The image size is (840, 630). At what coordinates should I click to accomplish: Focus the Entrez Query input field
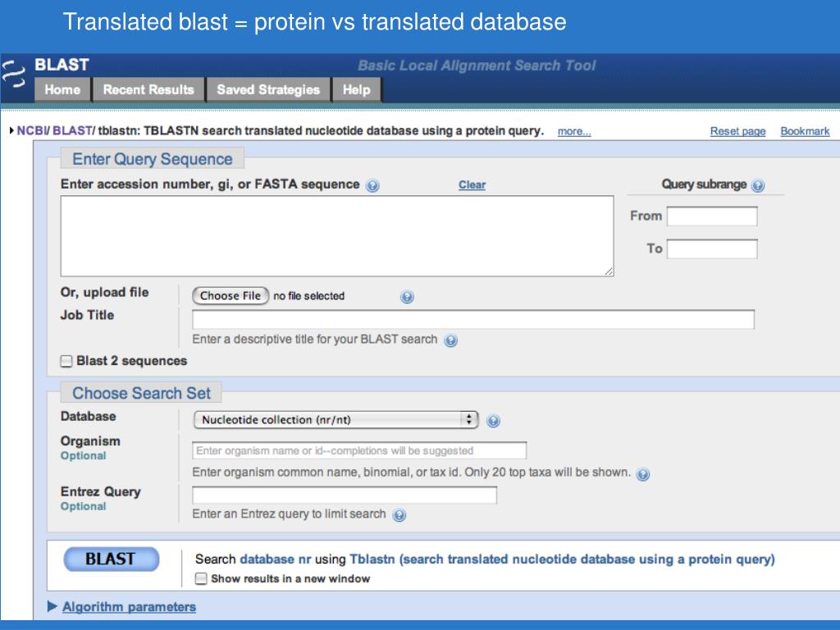(344, 495)
